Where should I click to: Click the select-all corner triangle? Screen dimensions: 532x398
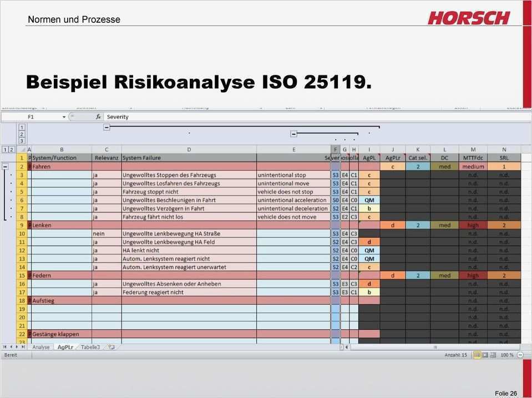pyautogui.click(x=23, y=150)
